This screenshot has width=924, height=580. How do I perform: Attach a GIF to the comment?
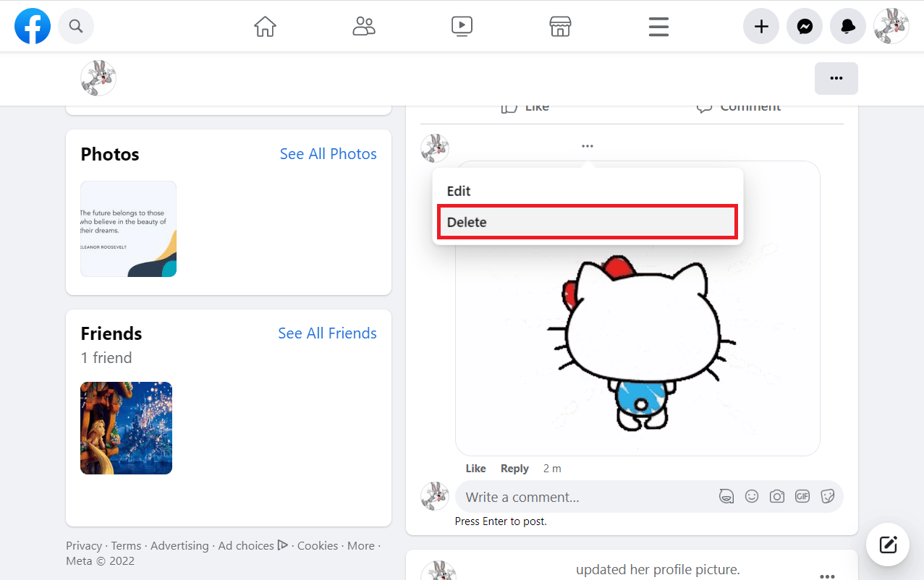click(x=802, y=496)
